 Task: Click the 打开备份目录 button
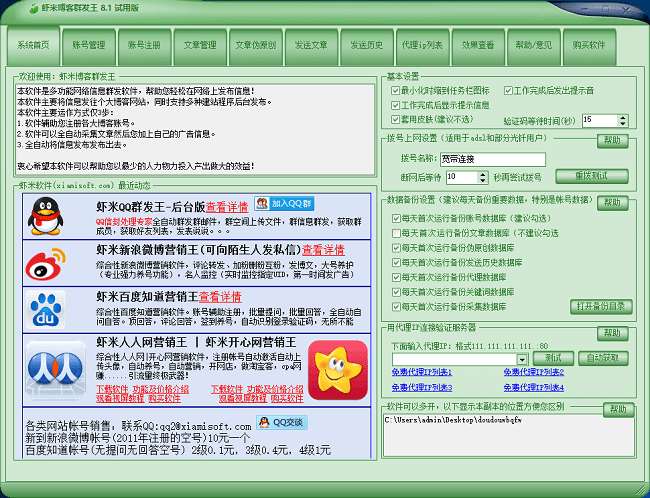[x=601, y=307]
